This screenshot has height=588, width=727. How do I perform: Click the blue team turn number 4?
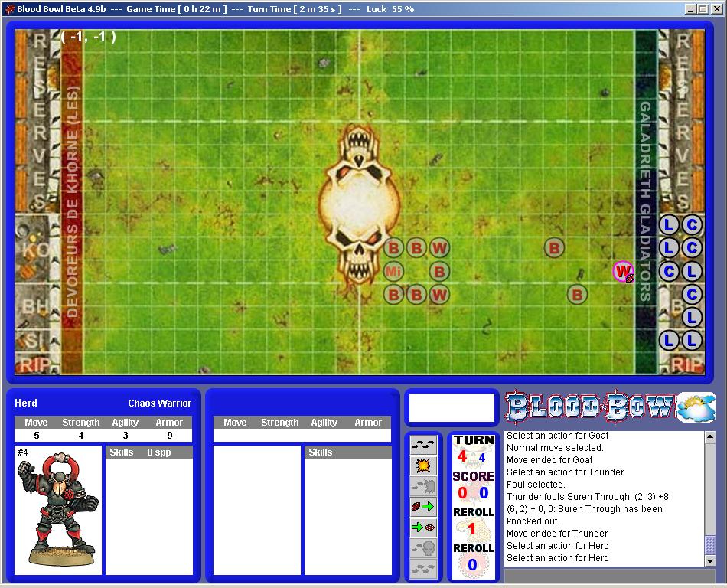pyautogui.click(x=482, y=458)
